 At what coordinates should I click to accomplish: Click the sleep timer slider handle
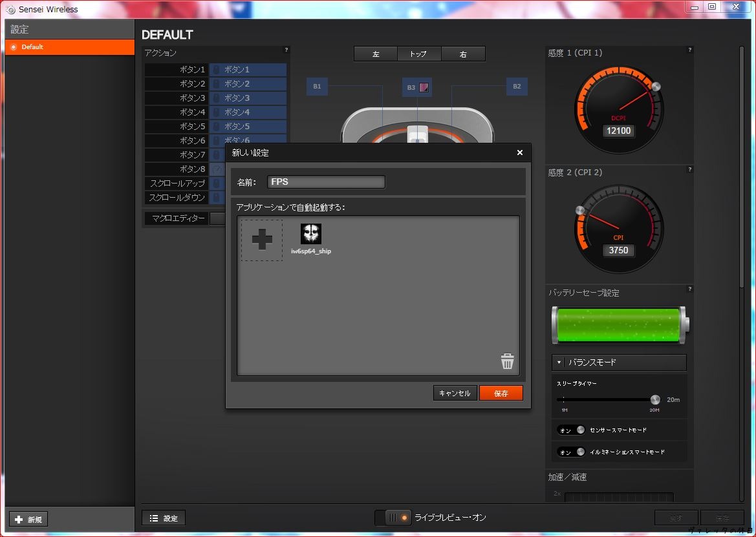pyautogui.click(x=654, y=400)
